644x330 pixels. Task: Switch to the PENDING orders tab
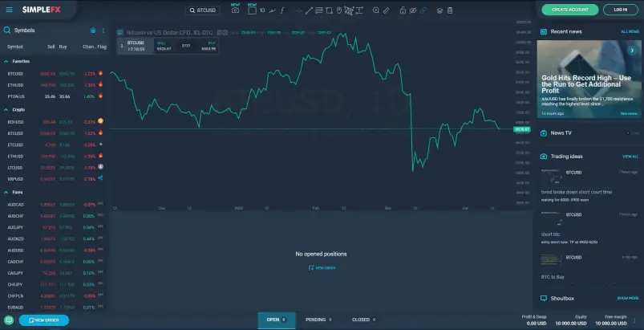(x=318, y=320)
